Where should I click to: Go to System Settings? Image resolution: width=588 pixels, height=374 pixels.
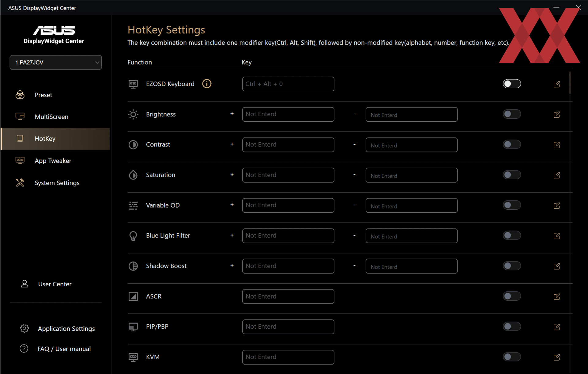55,183
